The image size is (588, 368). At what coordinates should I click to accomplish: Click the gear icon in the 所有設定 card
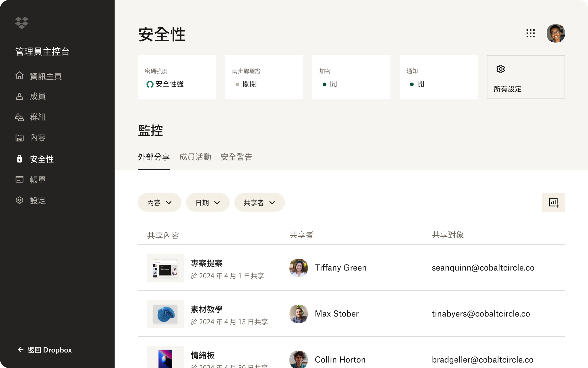click(x=501, y=69)
